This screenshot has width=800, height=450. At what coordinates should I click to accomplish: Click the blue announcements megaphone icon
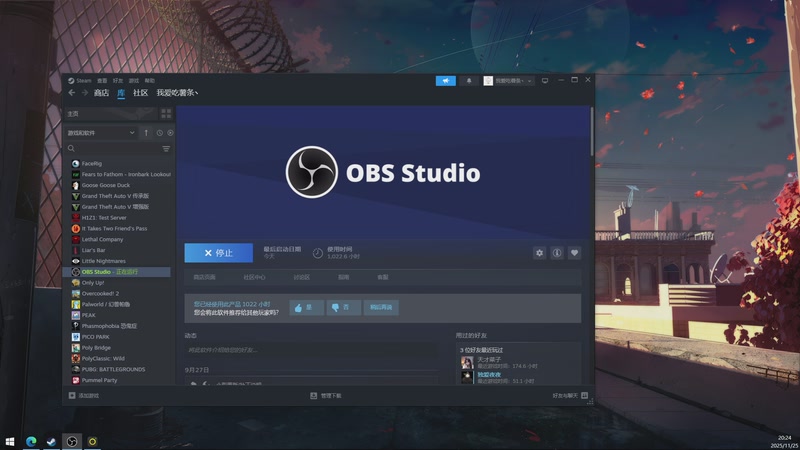[x=445, y=81]
